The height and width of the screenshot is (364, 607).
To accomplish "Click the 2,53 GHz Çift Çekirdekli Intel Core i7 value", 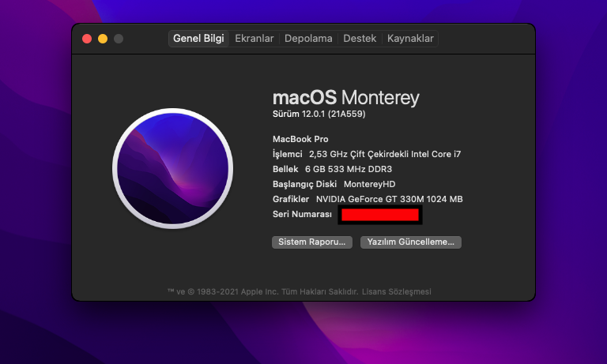I will click(x=385, y=154).
